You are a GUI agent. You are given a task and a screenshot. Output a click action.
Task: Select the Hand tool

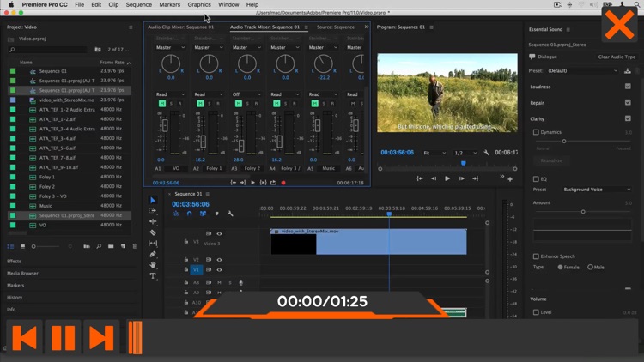click(153, 265)
